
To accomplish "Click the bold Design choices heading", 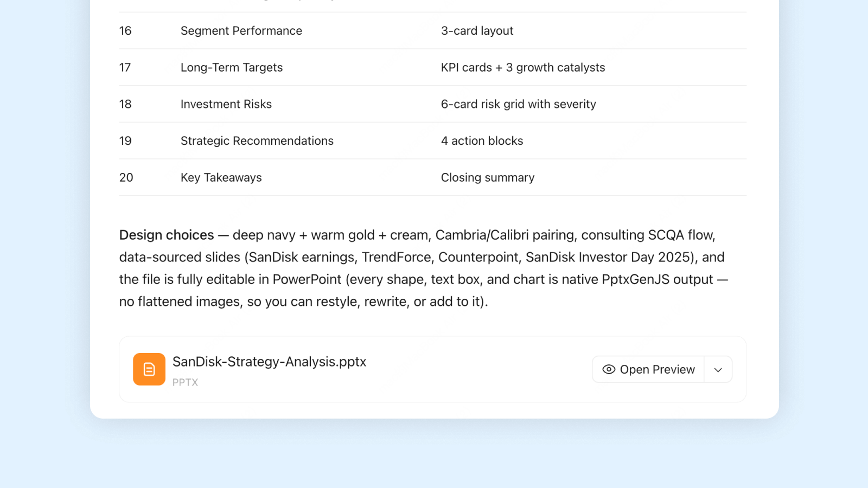I will point(167,235).
